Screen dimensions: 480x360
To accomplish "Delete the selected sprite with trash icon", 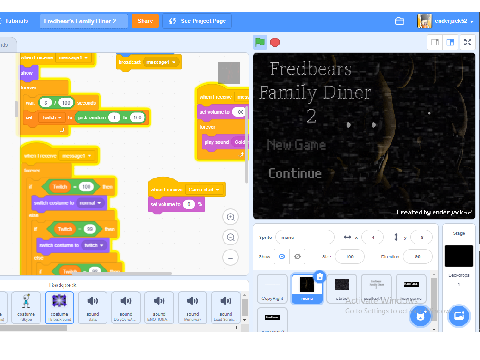I will click(x=320, y=276).
